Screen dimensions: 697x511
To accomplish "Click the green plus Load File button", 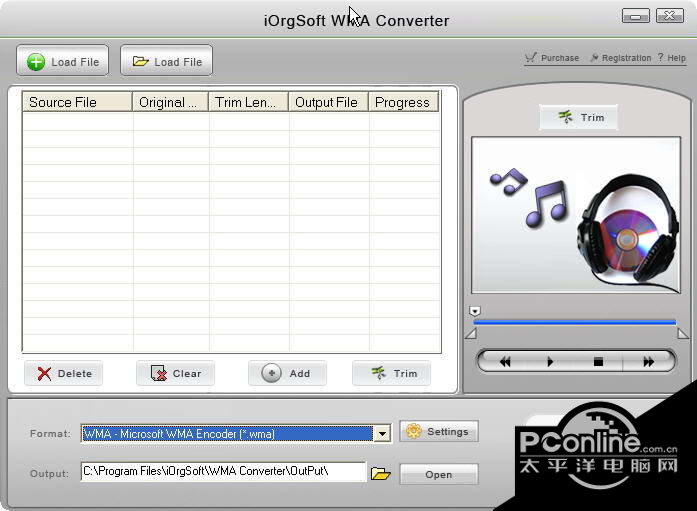I will 63,61.
